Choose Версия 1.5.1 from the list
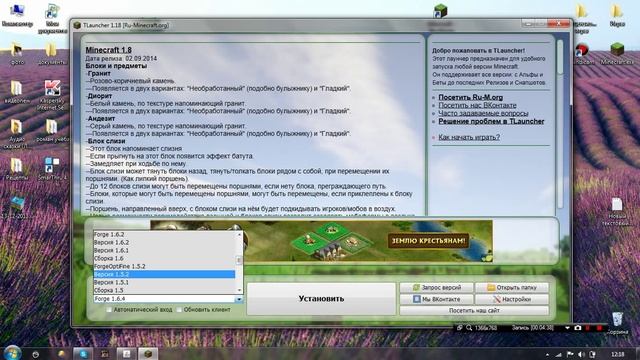Image resolution: width=640 pixels, height=360 pixels. pyautogui.click(x=164, y=282)
